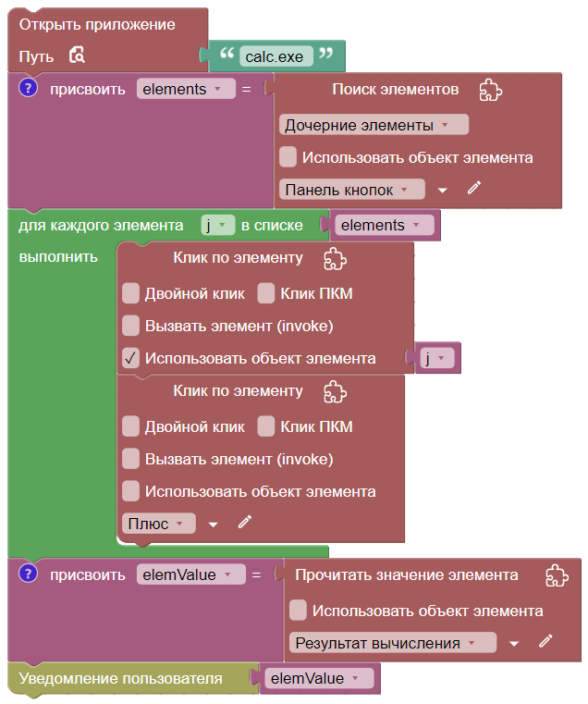Open Дочерние элементы dropdown
The image size is (588, 704).
[374, 125]
